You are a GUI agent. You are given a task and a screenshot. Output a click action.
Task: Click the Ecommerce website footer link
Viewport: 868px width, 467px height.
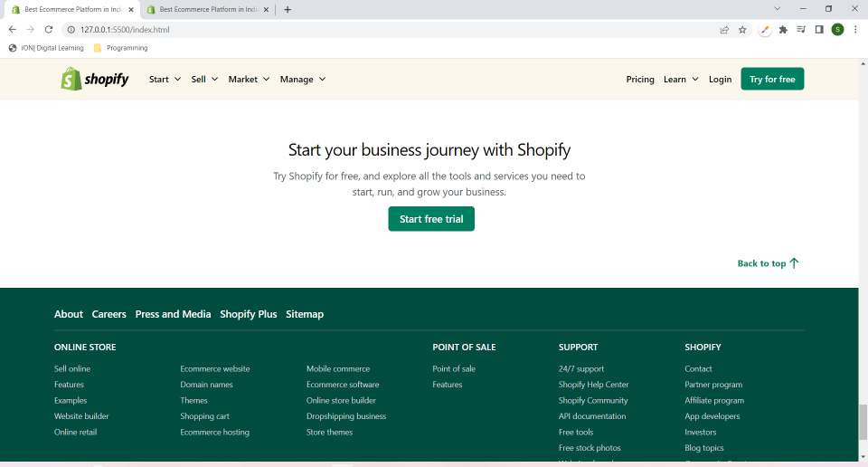(215, 368)
